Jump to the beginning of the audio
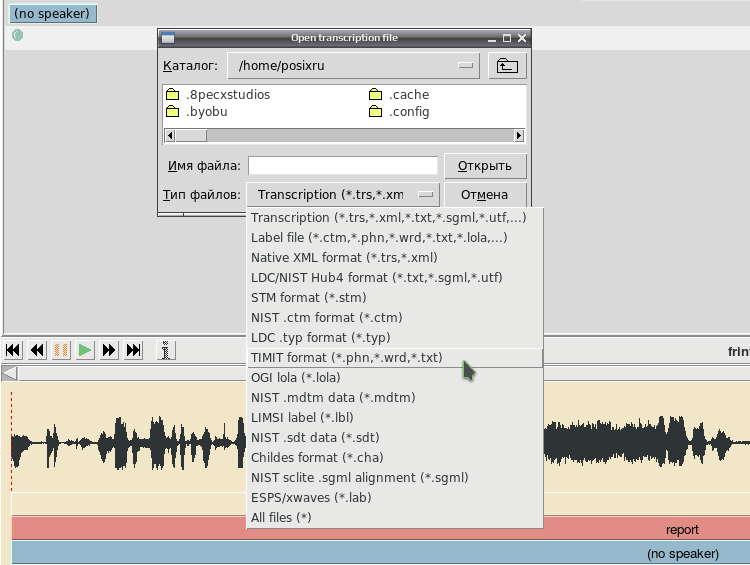Viewport: 750px width, 565px height. [13, 351]
